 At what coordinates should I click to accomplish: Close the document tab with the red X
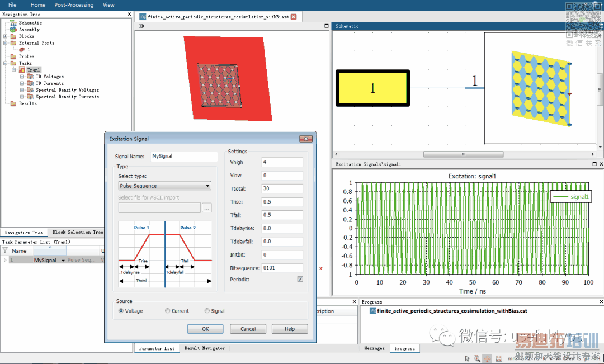coord(294,17)
